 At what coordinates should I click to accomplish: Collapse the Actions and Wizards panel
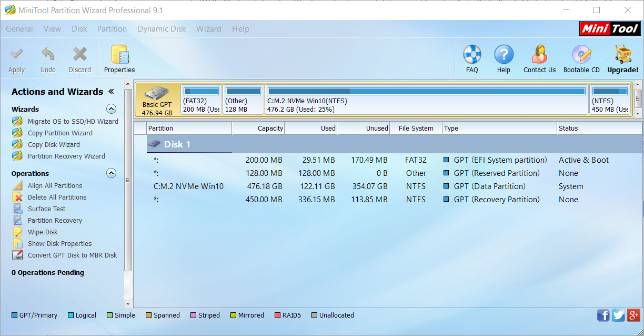(111, 92)
